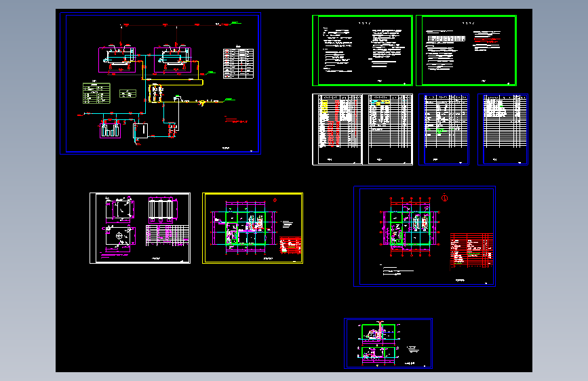Click the red circled number marker on blue floor plan
The image size is (588, 381).
pos(445,198)
